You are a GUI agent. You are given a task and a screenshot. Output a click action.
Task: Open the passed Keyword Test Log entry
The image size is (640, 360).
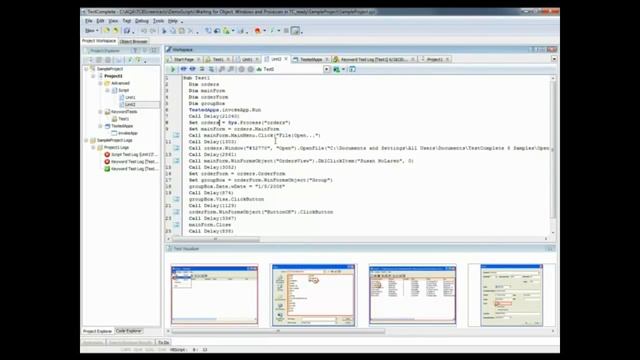(134, 169)
